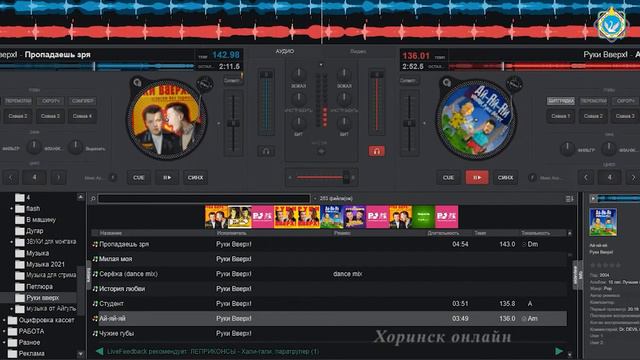Click left channel bottom EQ knob
This screenshot has height=360, width=640.
tap(299, 123)
